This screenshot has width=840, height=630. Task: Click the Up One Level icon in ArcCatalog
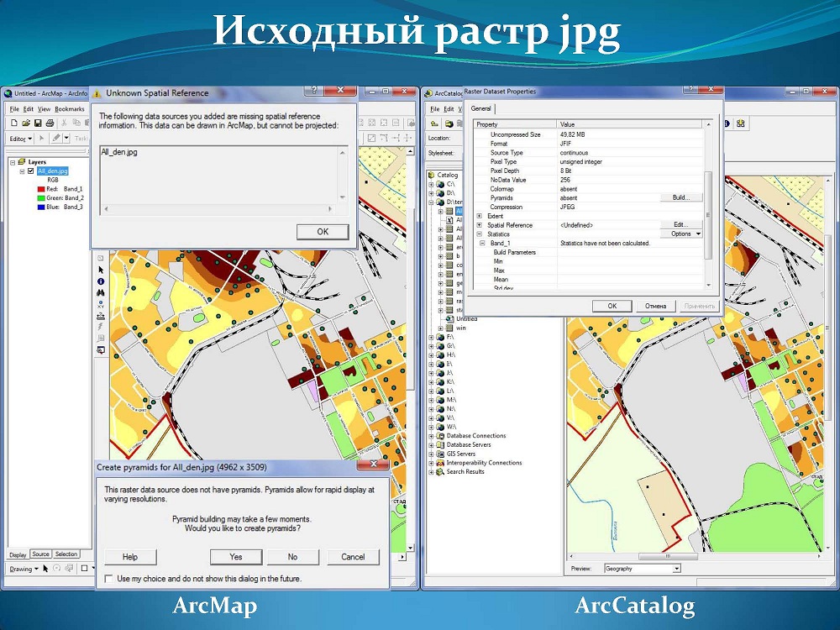tap(434, 123)
